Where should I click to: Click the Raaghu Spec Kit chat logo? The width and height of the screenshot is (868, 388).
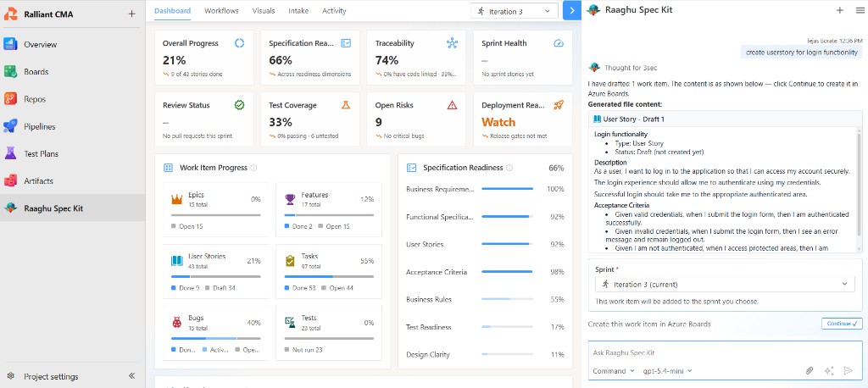[x=594, y=10]
